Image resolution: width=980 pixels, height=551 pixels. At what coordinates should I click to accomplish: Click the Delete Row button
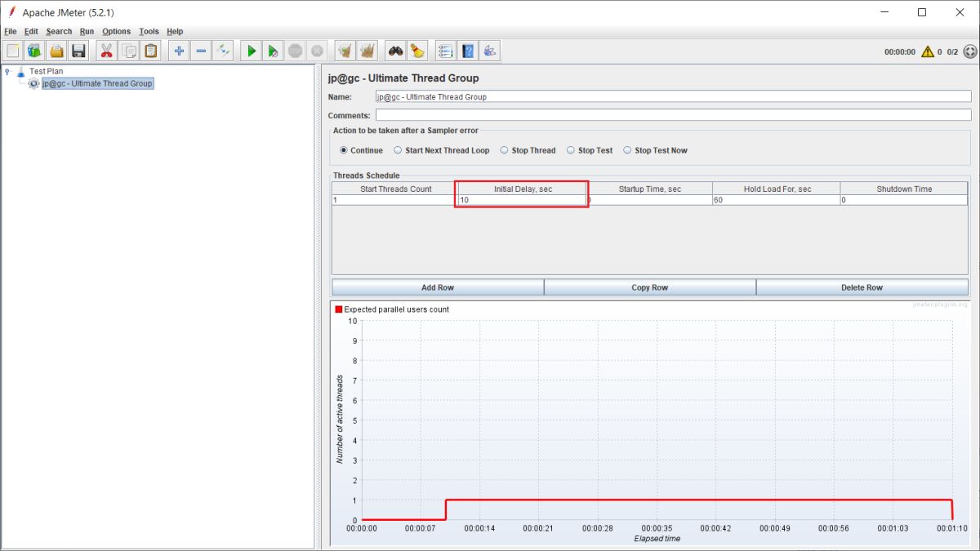(x=862, y=287)
